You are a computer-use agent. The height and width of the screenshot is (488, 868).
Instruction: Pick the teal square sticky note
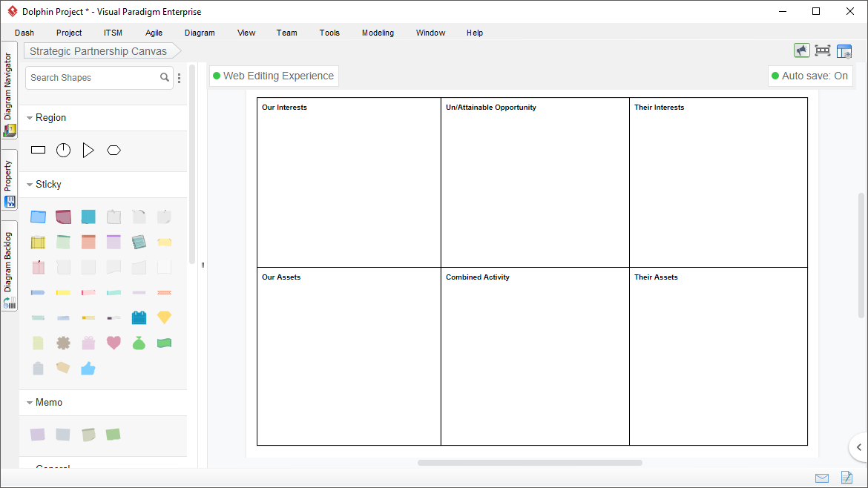point(88,217)
